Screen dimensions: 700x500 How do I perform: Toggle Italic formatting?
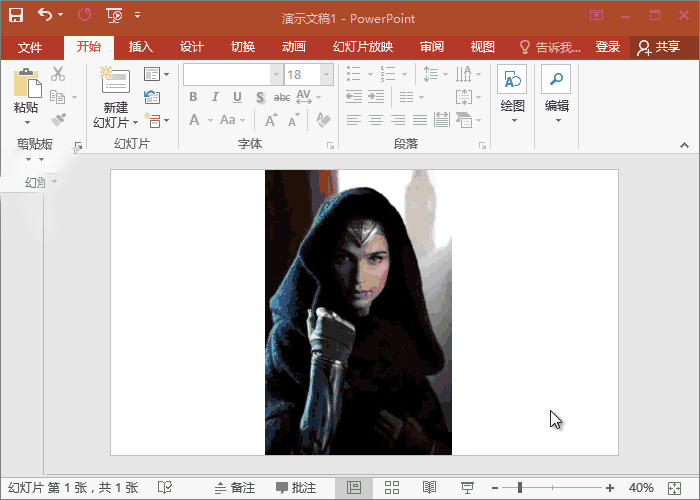pos(215,97)
